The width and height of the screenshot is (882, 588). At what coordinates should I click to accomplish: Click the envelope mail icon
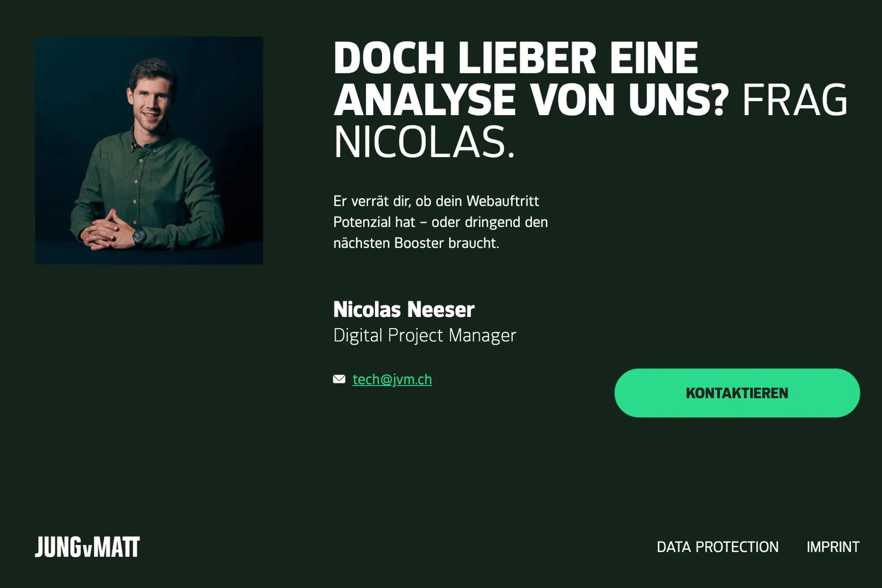click(x=339, y=379)
